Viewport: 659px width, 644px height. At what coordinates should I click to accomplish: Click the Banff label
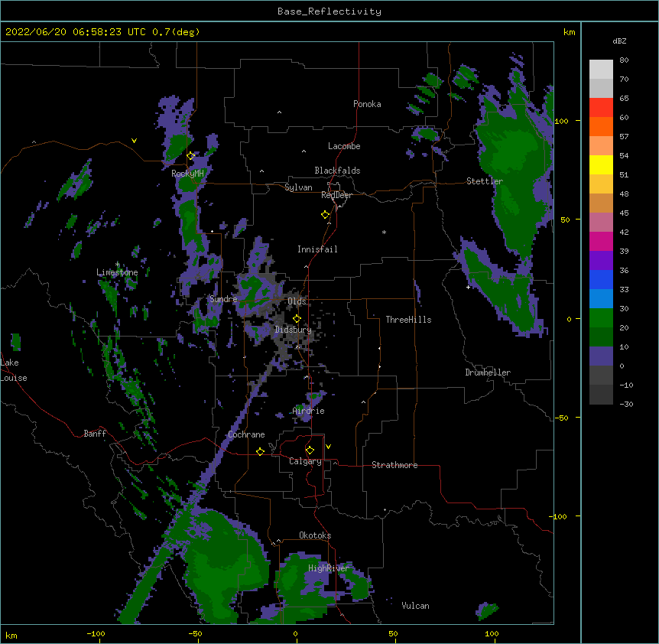tap(95, 434)
